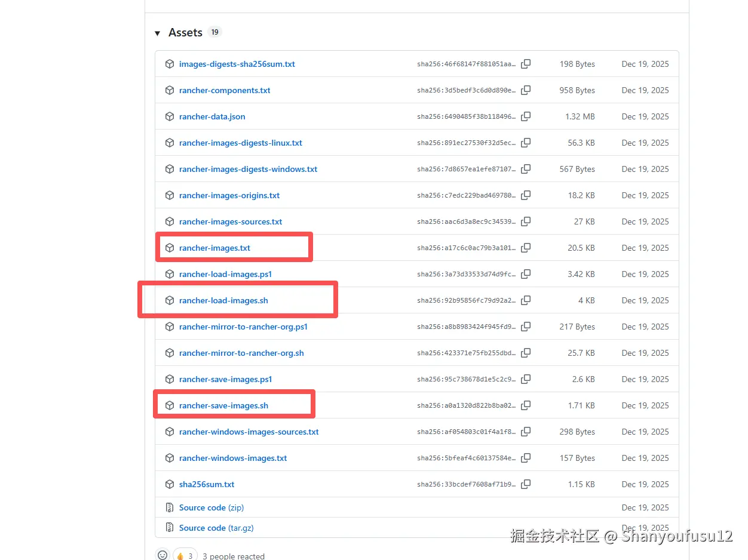Download rancher-components.txt
The image size is (748, 560).
[225, 90]
